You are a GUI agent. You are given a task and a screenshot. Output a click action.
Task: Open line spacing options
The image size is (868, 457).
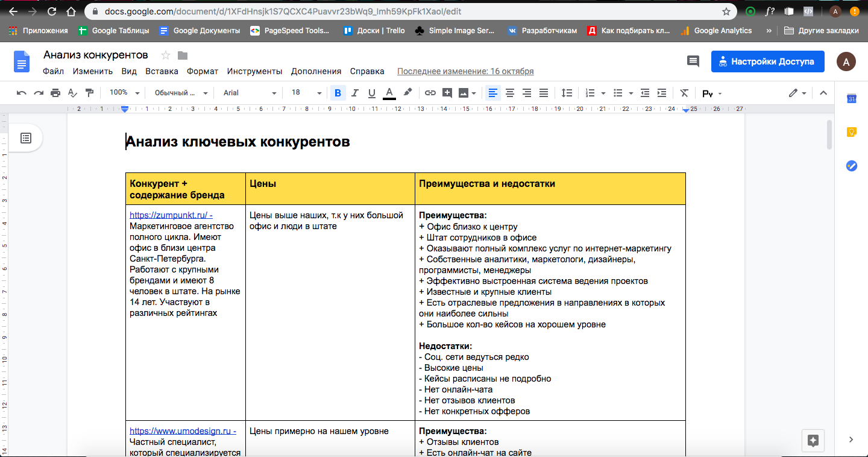(x=567, y=93)
